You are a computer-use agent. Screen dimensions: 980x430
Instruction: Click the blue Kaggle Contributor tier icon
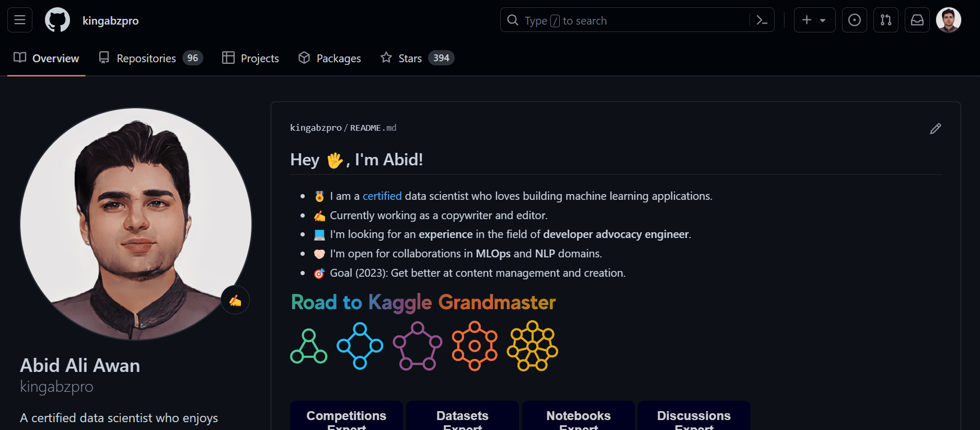[x=360, y=346]
